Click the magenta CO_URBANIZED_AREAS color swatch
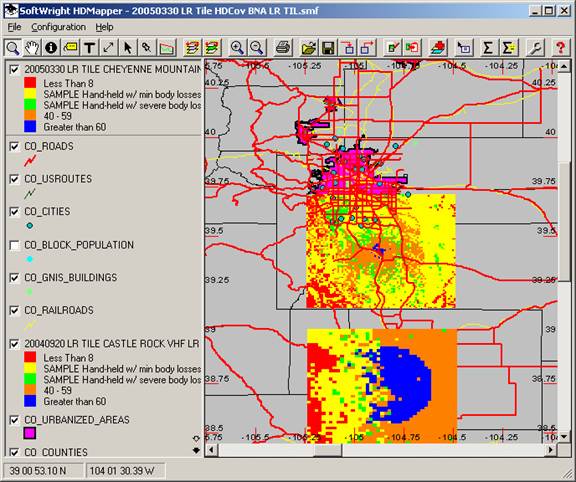The width and height of the screenshot is (576, 482). tap(30, 433)
